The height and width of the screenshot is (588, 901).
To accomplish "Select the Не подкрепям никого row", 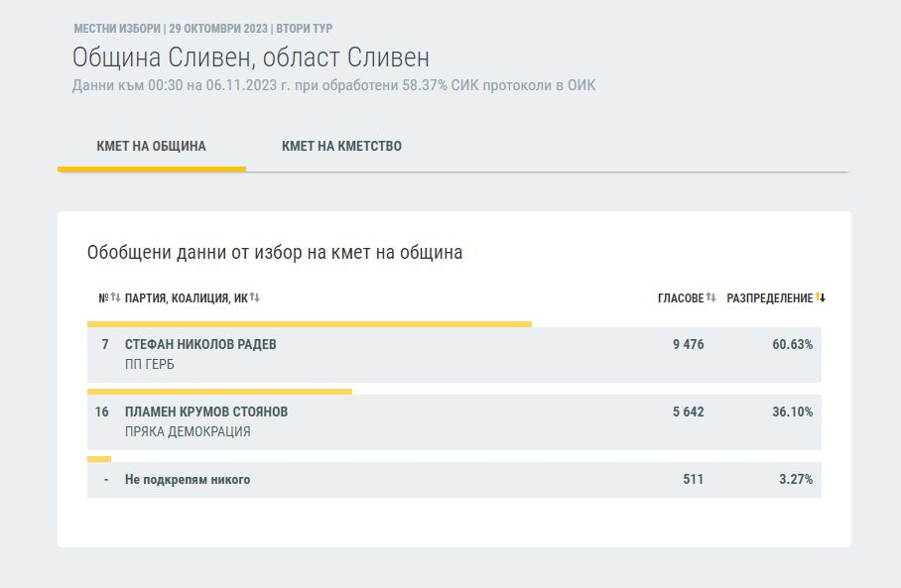I will point(453,480).
